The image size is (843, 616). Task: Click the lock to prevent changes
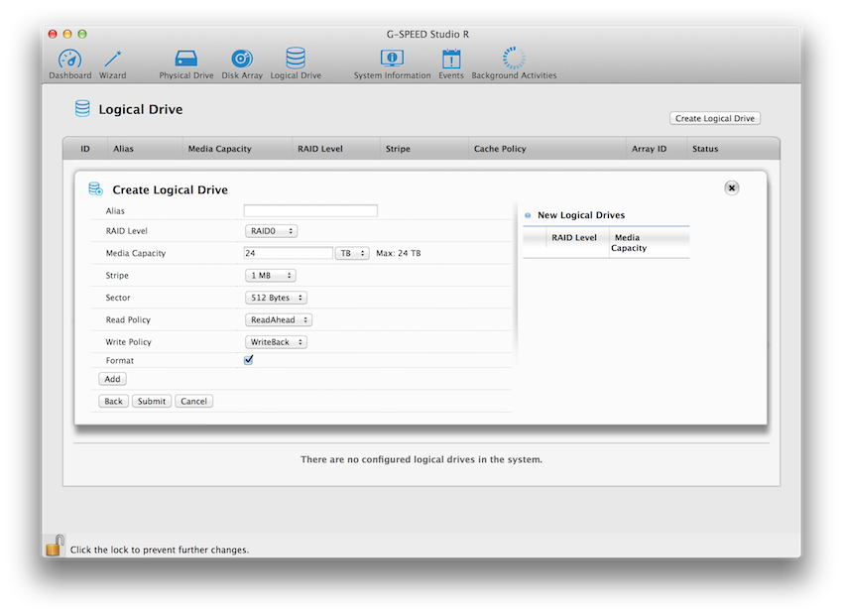55,545
